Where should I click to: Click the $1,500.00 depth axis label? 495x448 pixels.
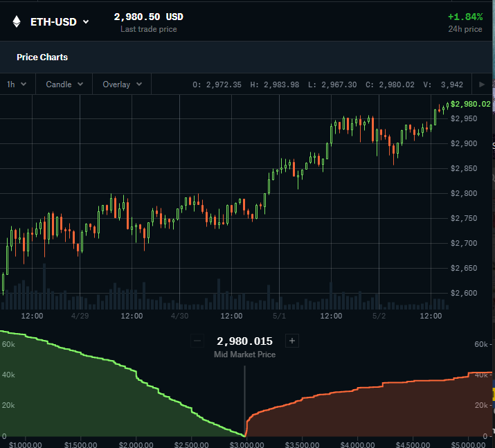(x=80, y=445)
